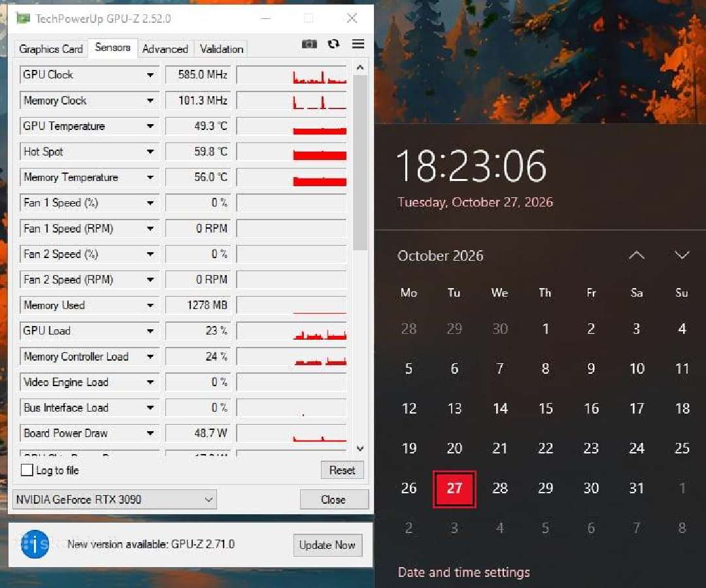Click the 59.8 °C Hot Spot value

[198, 152]
